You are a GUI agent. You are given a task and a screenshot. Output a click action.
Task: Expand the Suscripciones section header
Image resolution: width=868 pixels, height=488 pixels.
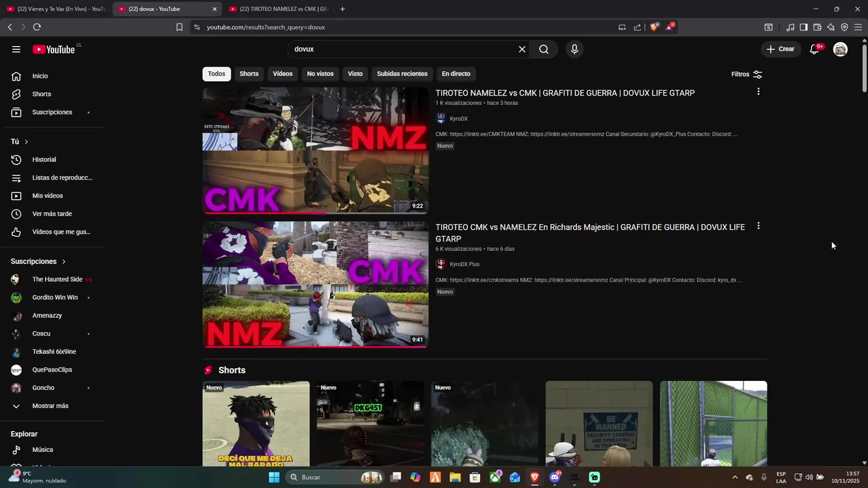39,261
